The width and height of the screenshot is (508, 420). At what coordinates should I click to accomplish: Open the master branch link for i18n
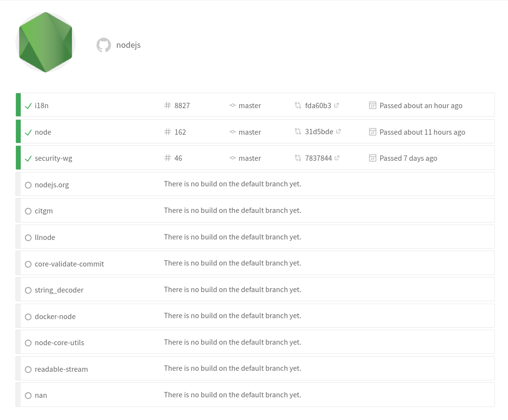[x=249, y=106]
